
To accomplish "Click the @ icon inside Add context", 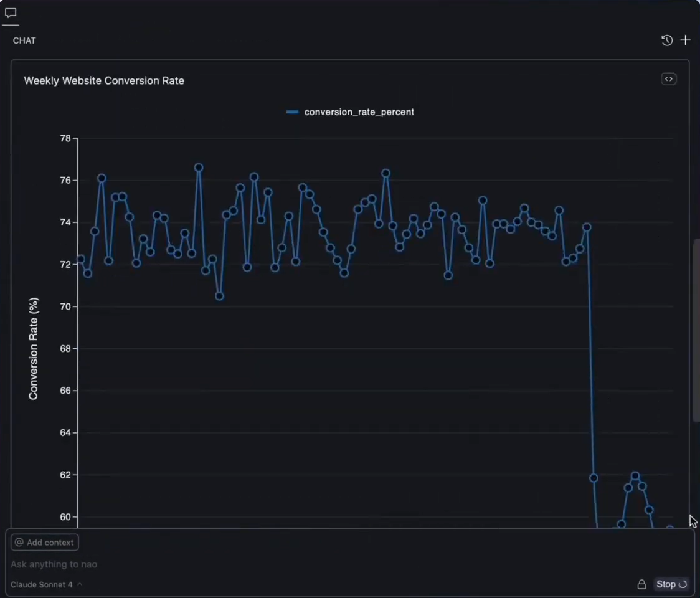I will click(19, 542).
